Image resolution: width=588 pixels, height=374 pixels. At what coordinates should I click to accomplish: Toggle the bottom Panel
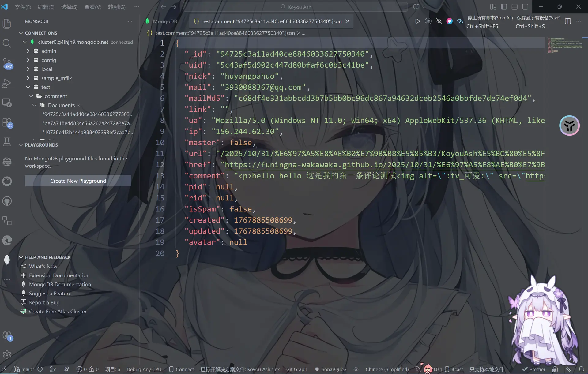pyautogui.click(x=514, y=7)
